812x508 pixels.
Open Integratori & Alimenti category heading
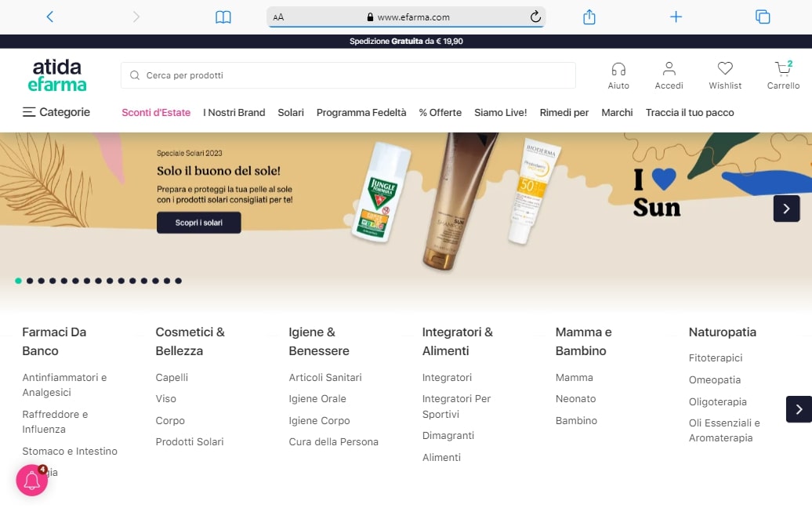tap(457, 341)
